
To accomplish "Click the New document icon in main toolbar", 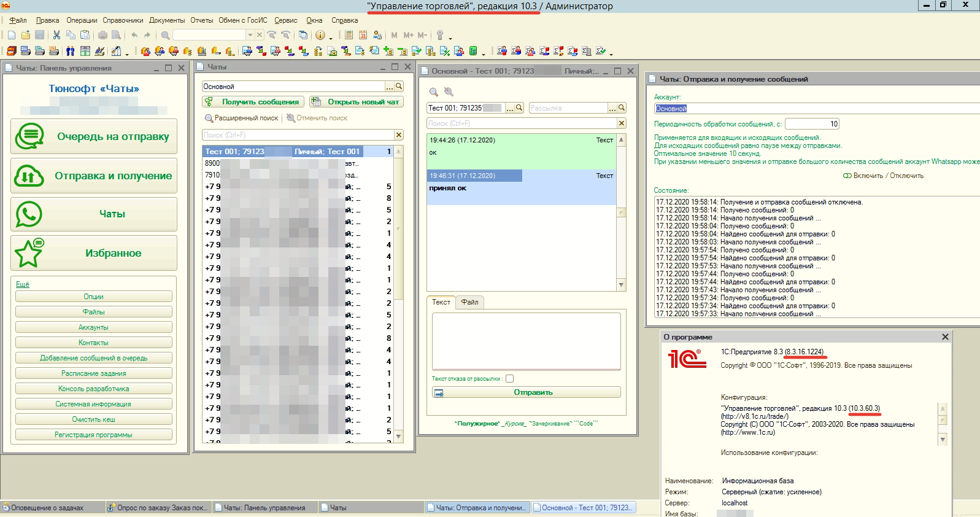I will (x=12, y=35).
